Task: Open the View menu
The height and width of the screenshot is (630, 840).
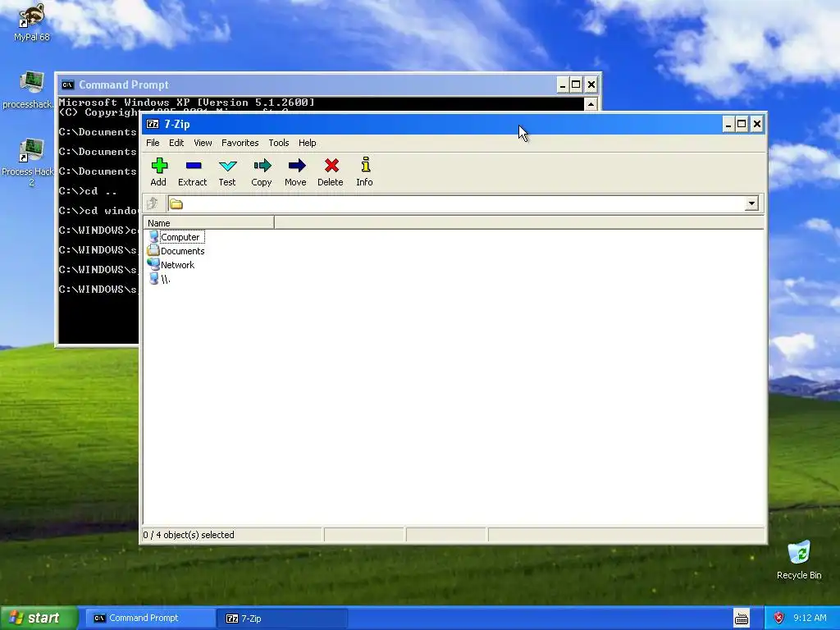Action: point(203,143)
